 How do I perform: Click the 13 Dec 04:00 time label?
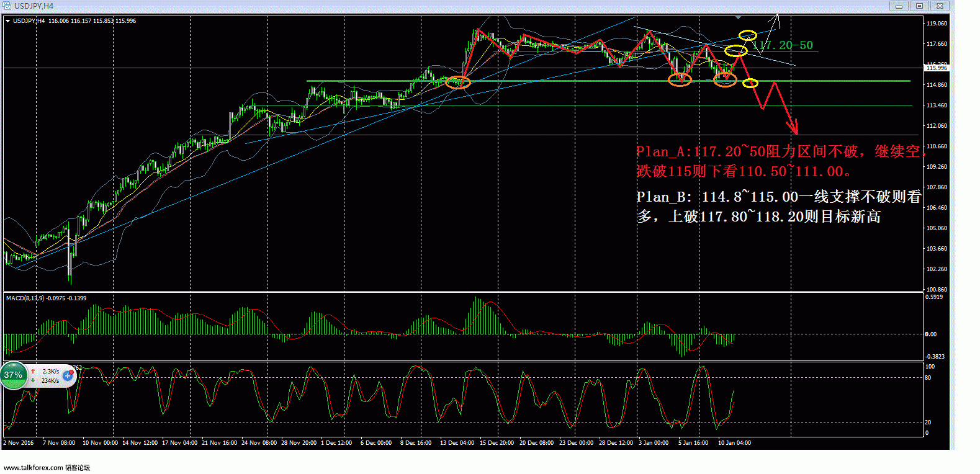(457, 443)
